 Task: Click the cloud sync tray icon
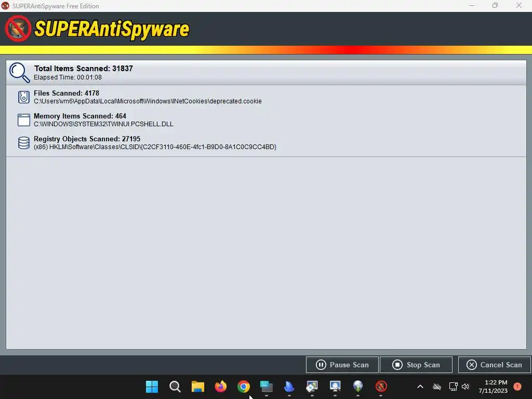pos(437,387)
